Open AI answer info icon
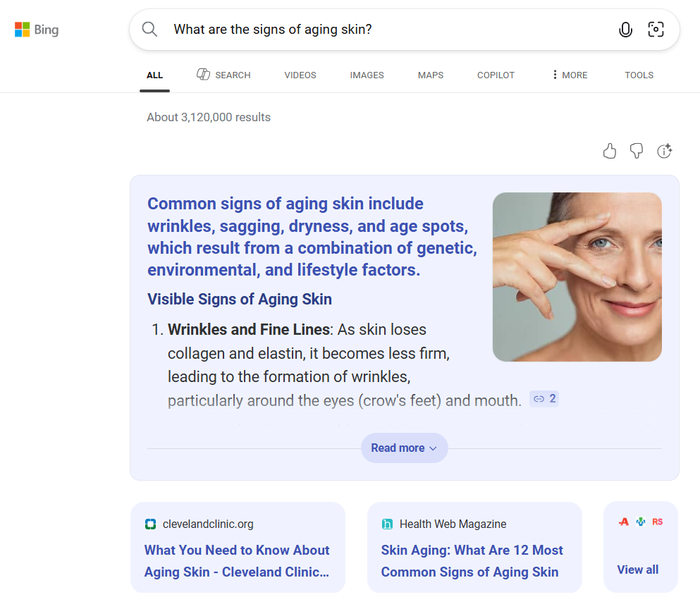The width and height of the screenshot is (700, 609). 664,151
